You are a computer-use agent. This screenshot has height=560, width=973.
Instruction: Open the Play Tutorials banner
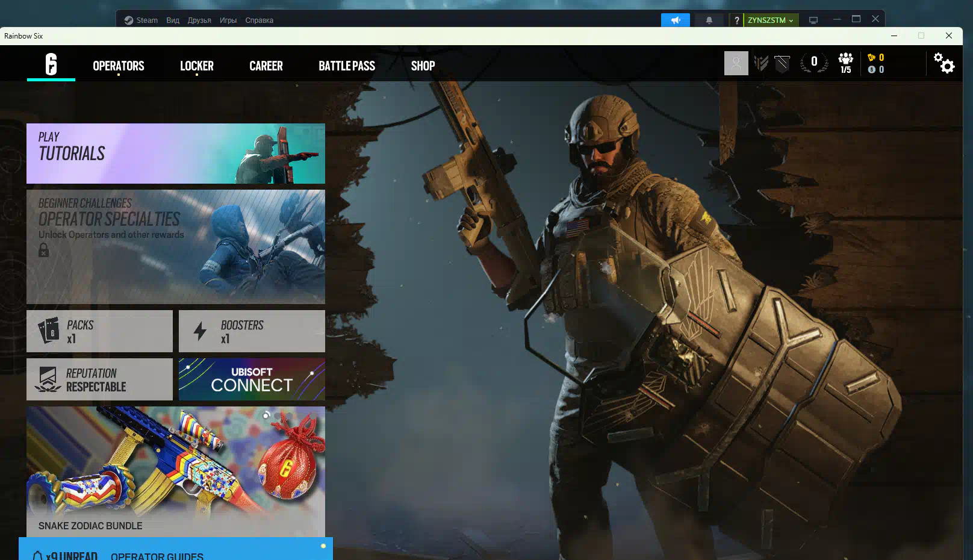click(176, 154)
